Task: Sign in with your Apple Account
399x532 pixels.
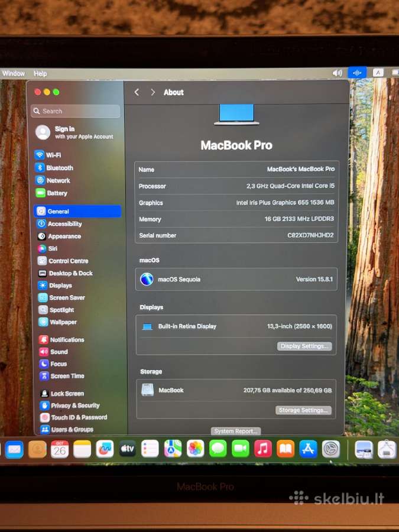Action: [74, 132]
